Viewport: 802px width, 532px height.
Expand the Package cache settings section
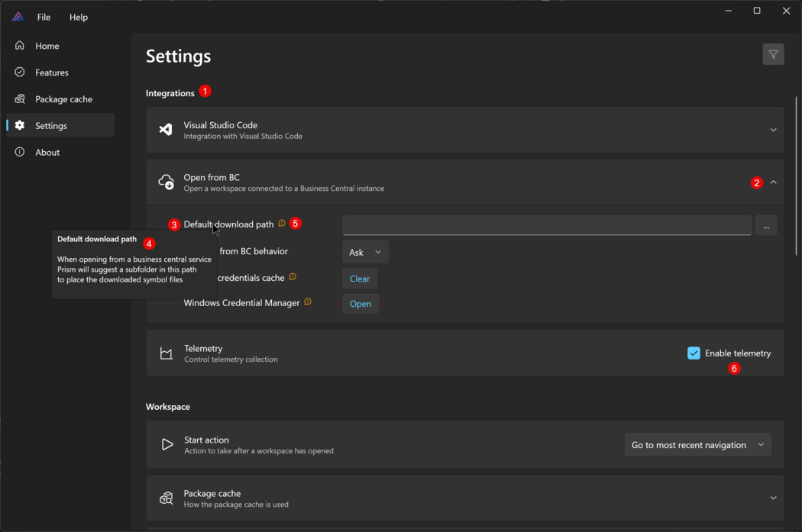773,498
